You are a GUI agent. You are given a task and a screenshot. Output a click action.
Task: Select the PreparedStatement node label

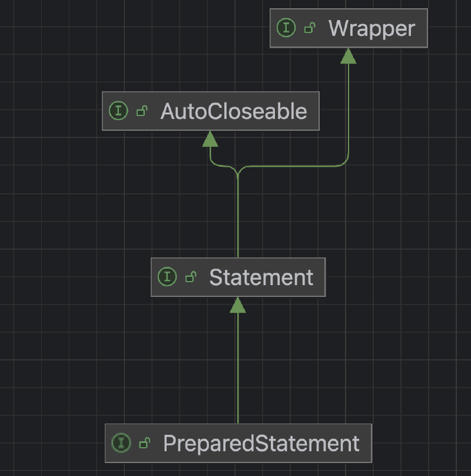click(261, 444)
